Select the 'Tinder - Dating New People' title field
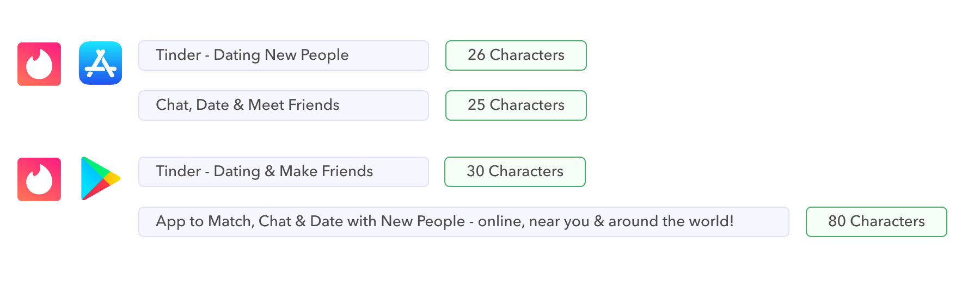980x286 pixels. pos(283,55)
